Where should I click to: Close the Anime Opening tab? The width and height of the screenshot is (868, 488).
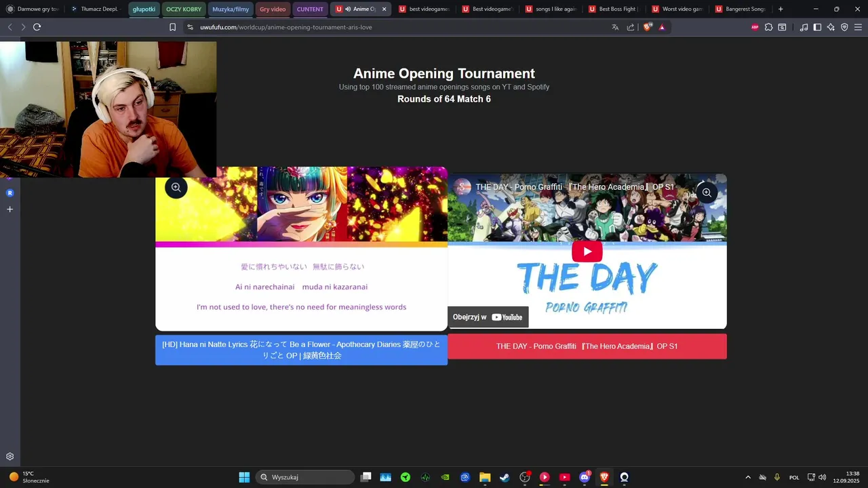pos(384,9)
